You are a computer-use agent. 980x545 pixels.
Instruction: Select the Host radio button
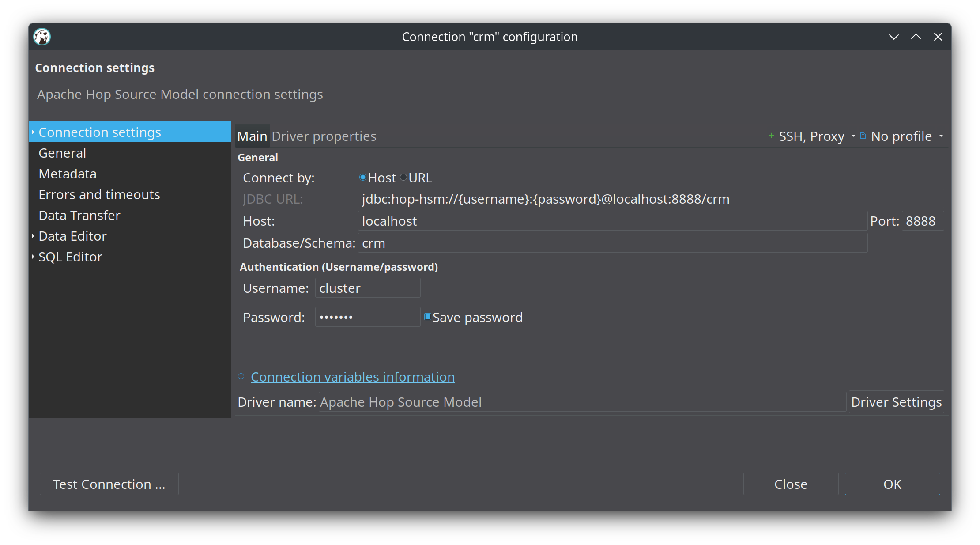tap(362, 178)
